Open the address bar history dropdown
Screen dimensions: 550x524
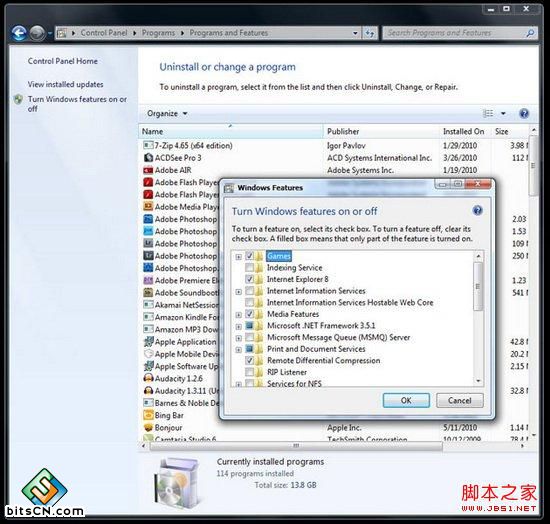coord(355,33)
